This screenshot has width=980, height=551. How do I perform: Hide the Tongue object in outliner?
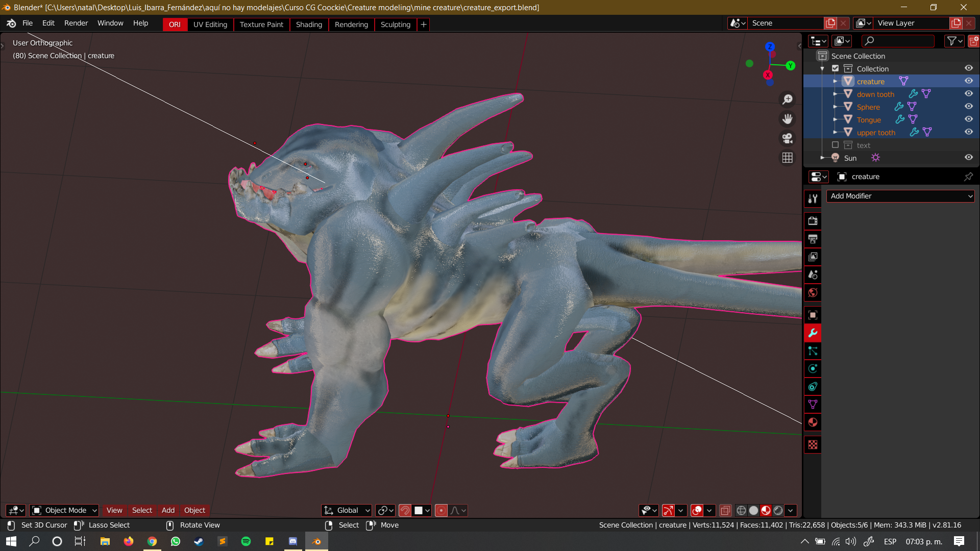968,119
